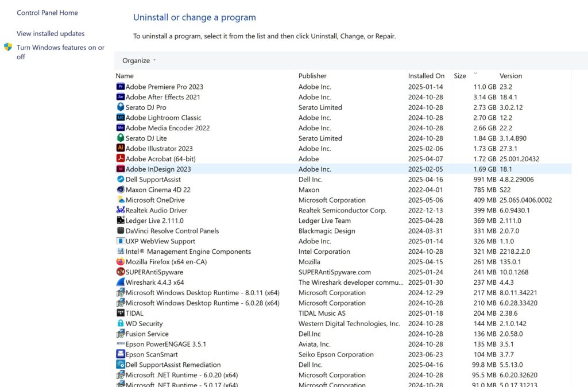Click the 991 MB size value
The height and width of the screenshot is (387, 588).
pyautogui.click(x=485, y=179)
